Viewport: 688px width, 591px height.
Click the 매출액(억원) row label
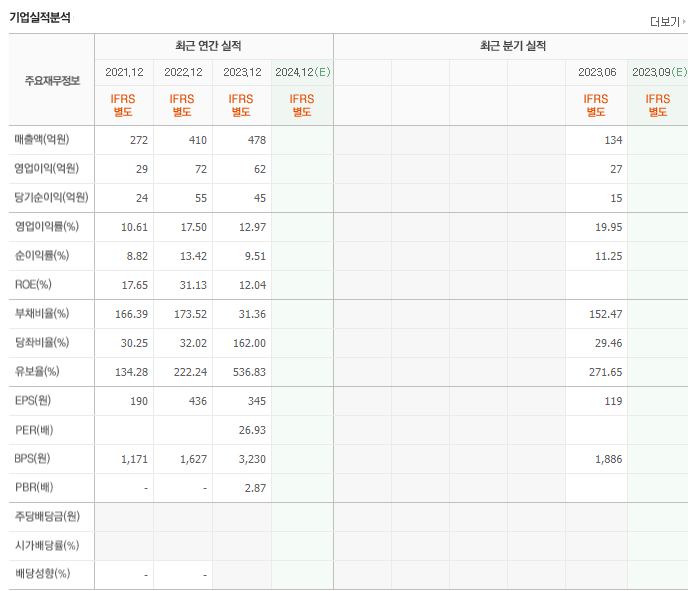pyautogui.click(x=42, y=140)
